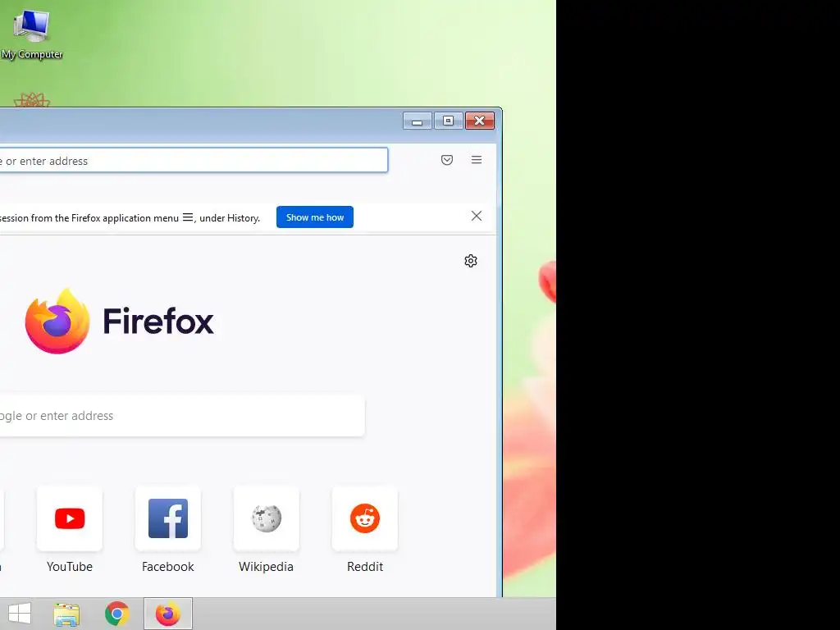
Task: Open the Facebook shortcut tile
Action: click(x=167, y=518)
